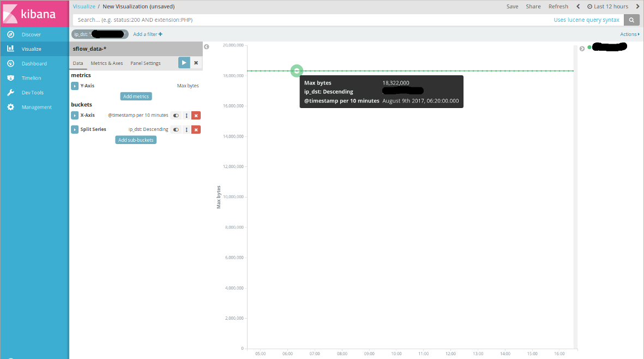Open the Last 12 hours time picker

(608, 7)
